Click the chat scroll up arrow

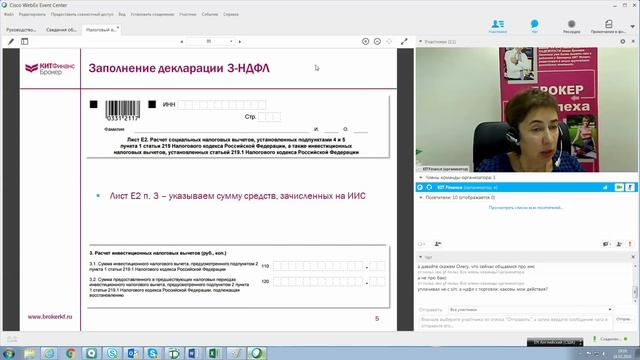point(635,266)
